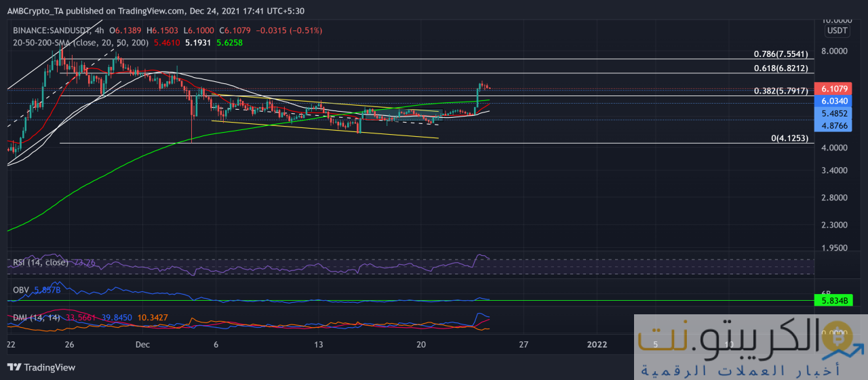Click the blue 4.8766 price tag

832,125
